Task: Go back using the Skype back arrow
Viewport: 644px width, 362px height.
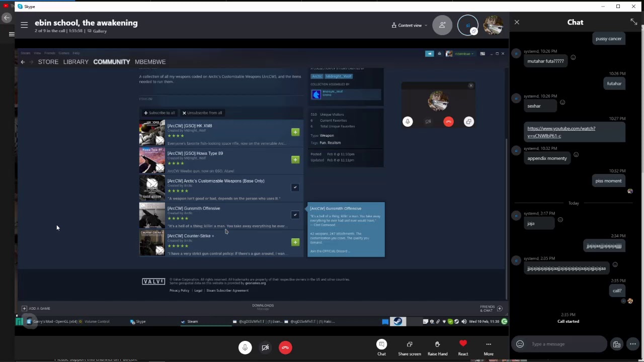Action: pos(7,18)
